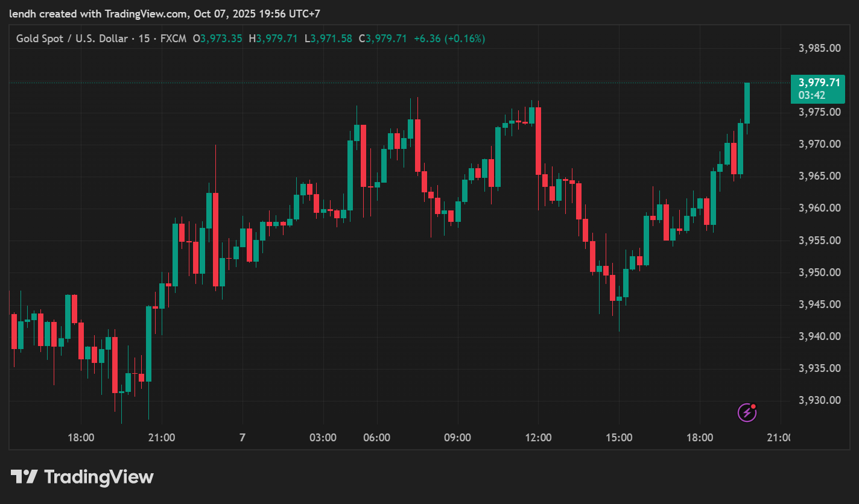Click the green 3,979.71 current price label
Screen dimensions: 859x504
click(818, 83)
